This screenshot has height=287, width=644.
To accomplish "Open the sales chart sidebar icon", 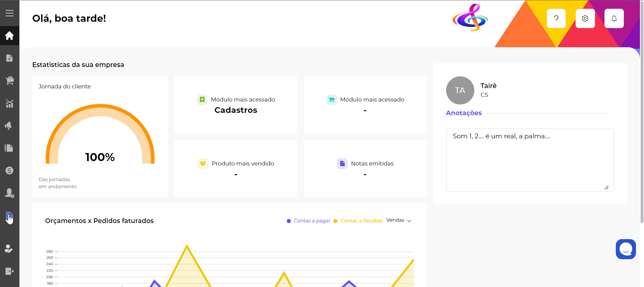I will 9,103.
